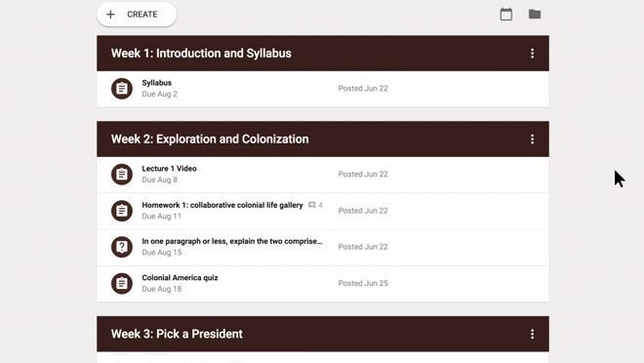Open comments icon on Homework 1
Screen dimensions: 644x363
click(x=312, y=205)
